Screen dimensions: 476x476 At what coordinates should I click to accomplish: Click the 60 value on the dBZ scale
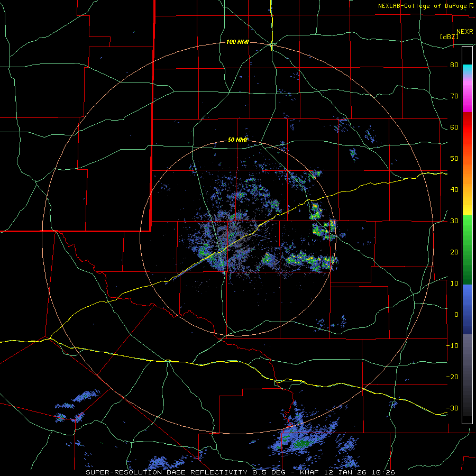(x=454, y=127)
